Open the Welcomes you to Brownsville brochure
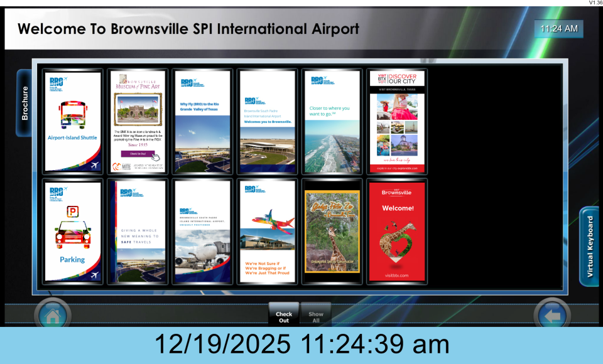Viewport: 603px width, 364px height. click(268, 121)
